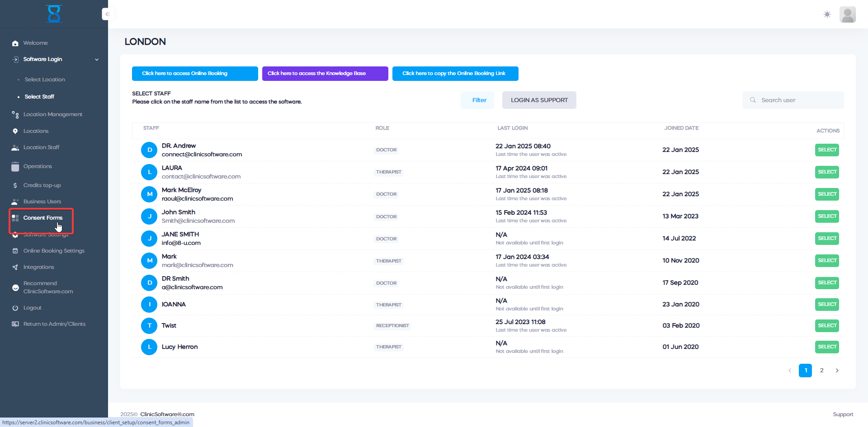
Task: Click LOGIN AS SUPPORT button
Action: coord(539,100)
